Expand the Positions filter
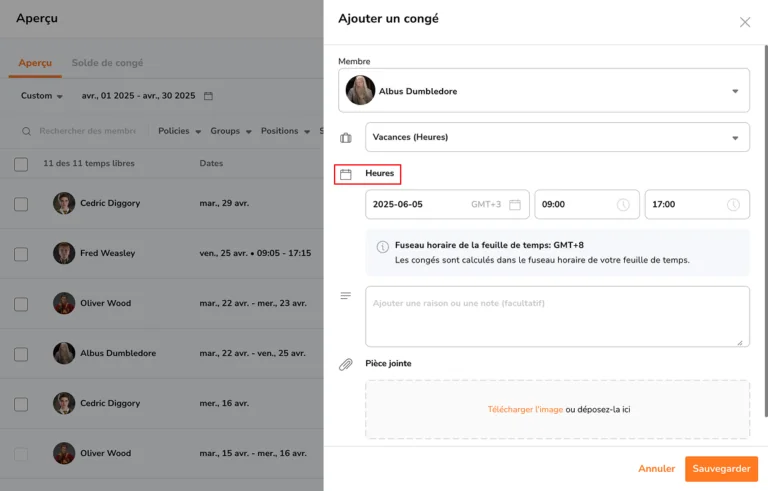The height and width of the screenshot is (491, 768). (285, 131)
